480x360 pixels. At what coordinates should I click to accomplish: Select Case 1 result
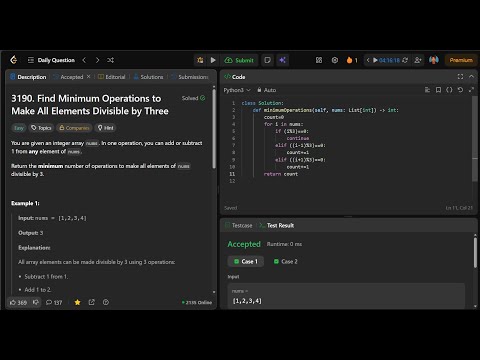246,262
